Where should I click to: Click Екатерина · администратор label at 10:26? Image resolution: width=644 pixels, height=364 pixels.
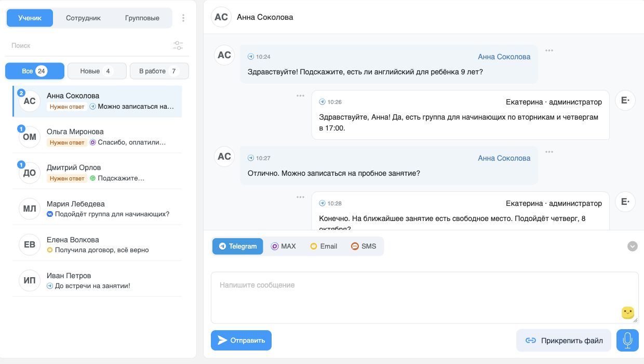(x=554, y=102)
